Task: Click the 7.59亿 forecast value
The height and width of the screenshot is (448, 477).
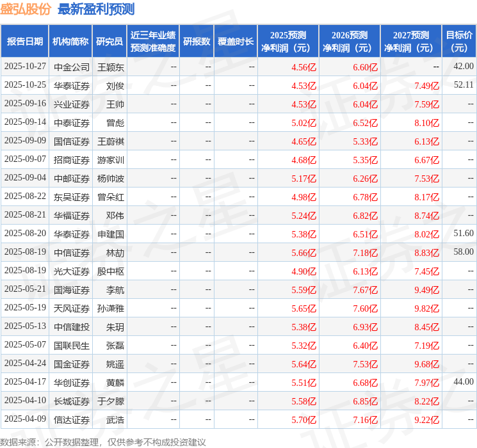Action: (x=426, y=104)
